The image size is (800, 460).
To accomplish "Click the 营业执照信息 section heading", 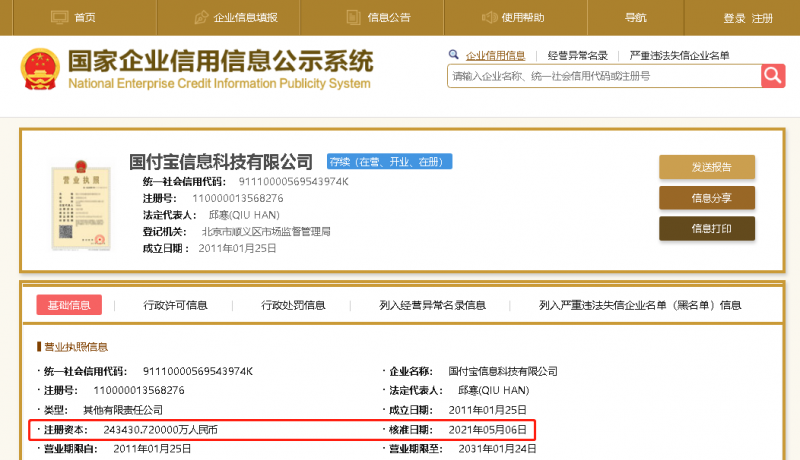I will (x=76, y=347).
